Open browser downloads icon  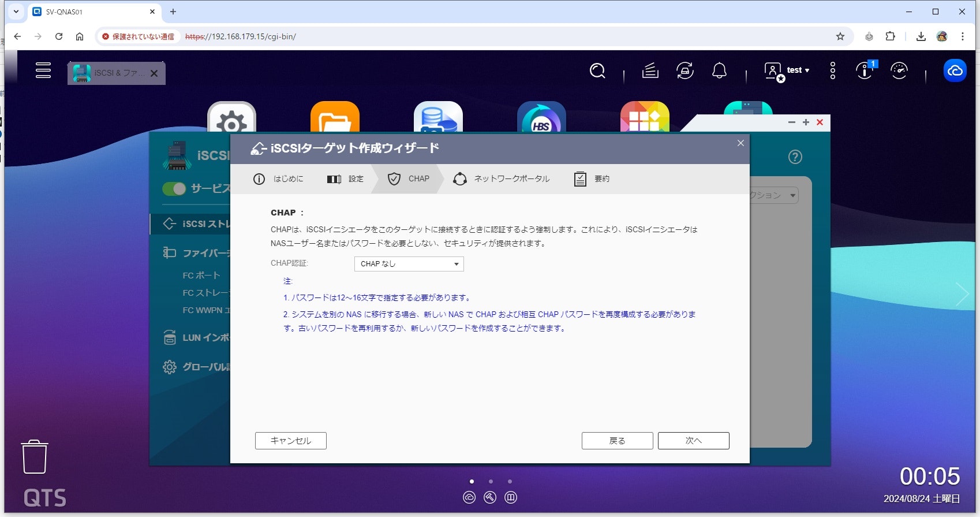click(921, 36)
